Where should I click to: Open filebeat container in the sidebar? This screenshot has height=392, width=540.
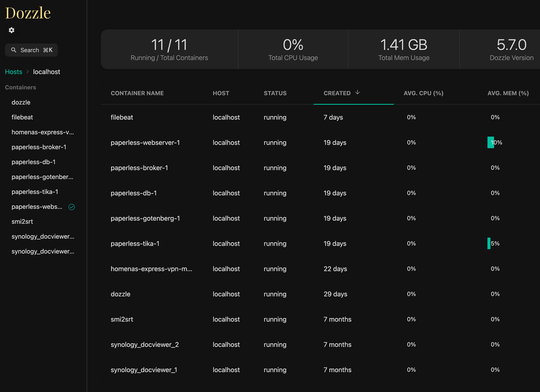(x=22, y=117)
